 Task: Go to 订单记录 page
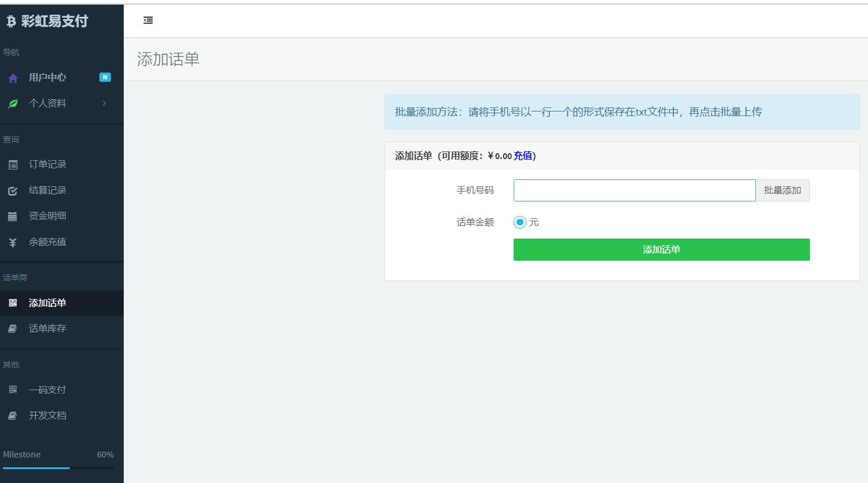tap(62, 164)
